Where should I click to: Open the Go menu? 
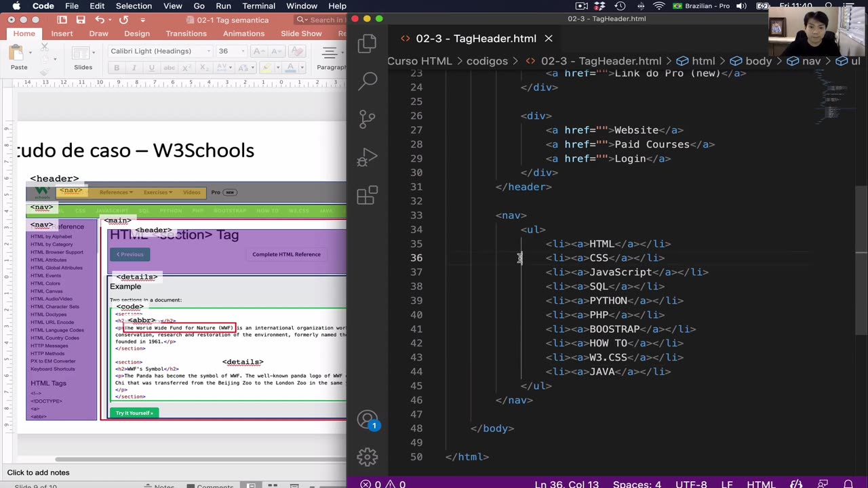pos(199,6)
